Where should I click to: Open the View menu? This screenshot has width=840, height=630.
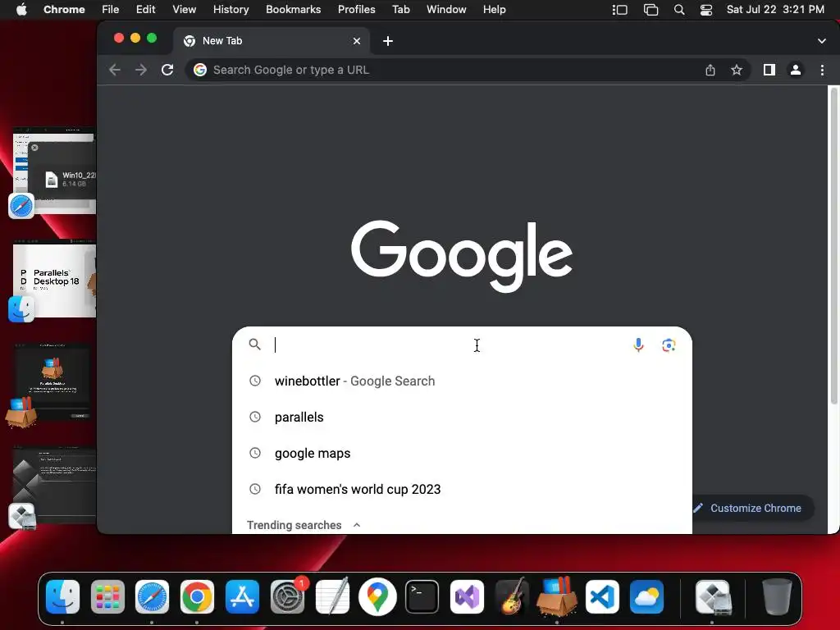(x=184, y=10)
